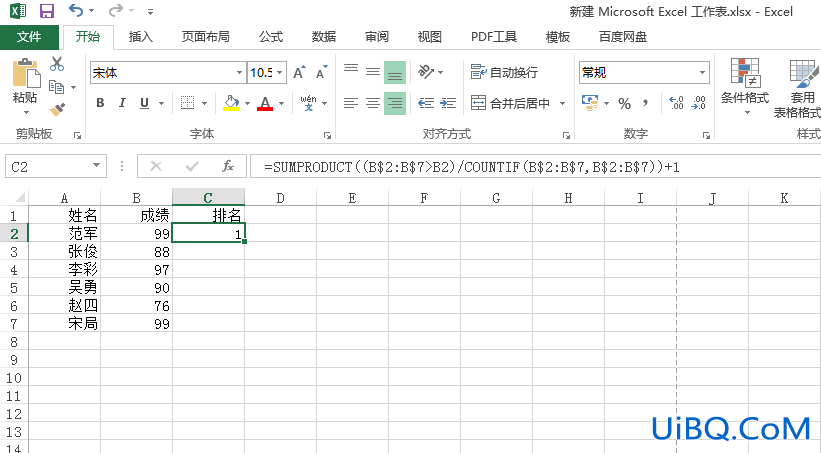Image resolution: width=821 pixels, height=453 pixels.
Task: Switch to the 数据 tab
Action: 324,37
